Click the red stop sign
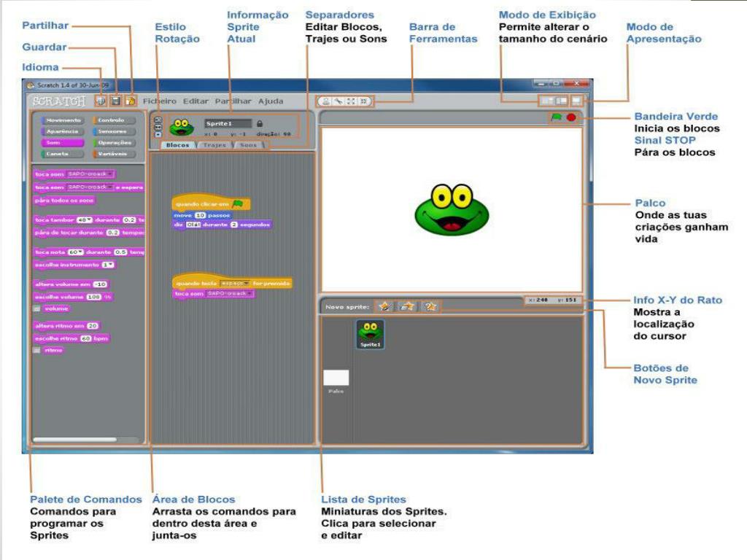This screenshot has height=560, width=747. click(x=571, y=117)
